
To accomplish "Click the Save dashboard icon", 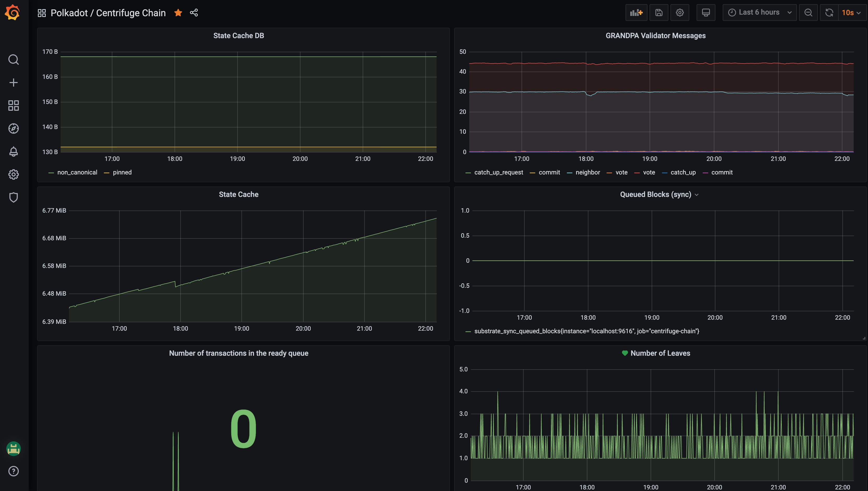I will point(658,13).
